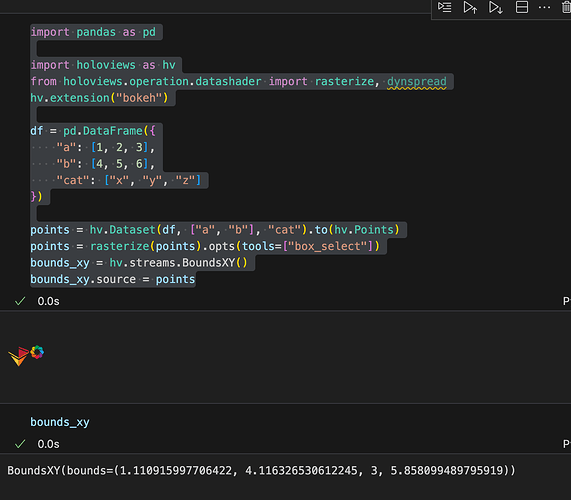Click the colorful Bokeh logo in output
The height and width of the screenshot is (500, 571).
(x=37, y=352)
